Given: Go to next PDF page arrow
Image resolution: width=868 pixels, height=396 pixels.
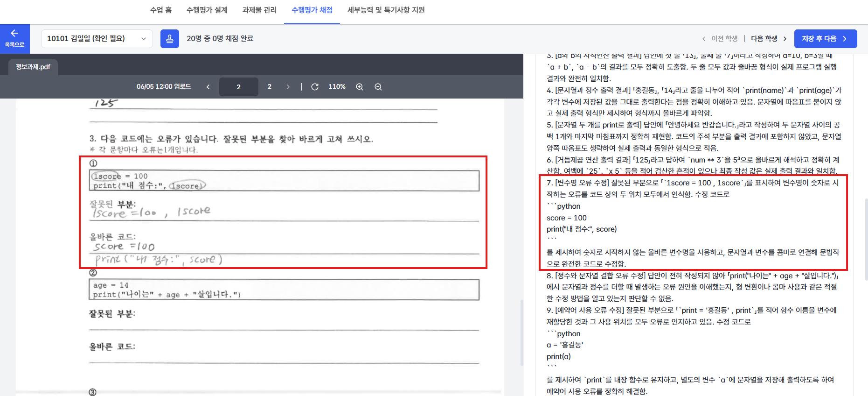Looking at the screenshot, I should [x=288, y=87].
